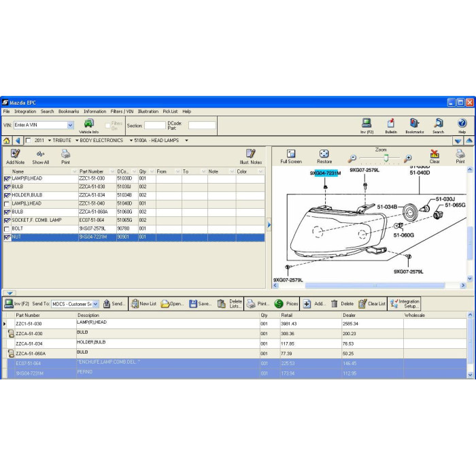Open the Illustration menu
The height and width of the screenshot is (476, 476).
click(x=148, y=112)
